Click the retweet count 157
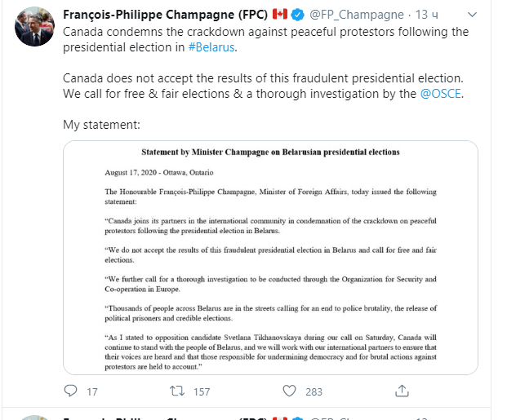Screen dimensions: 507x420 [199, 391]
